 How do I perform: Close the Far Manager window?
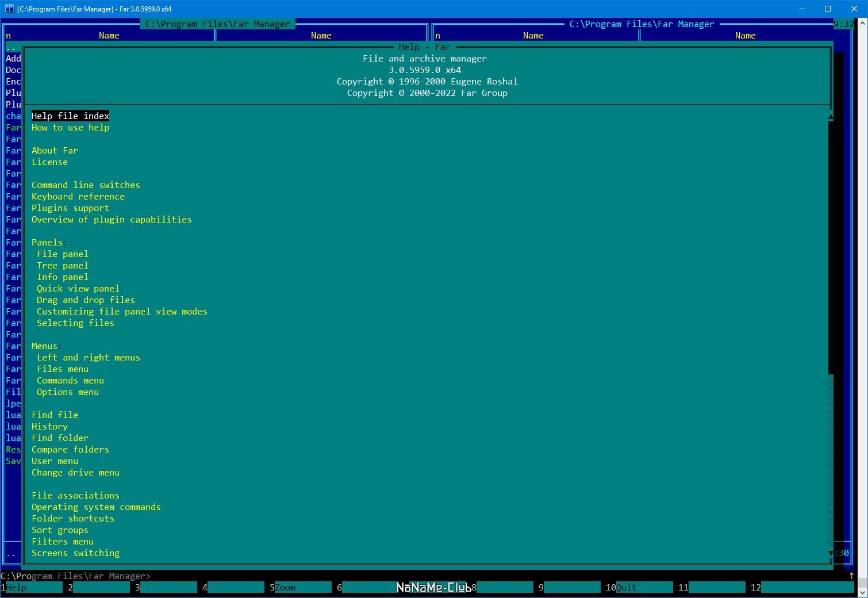(x=854, y=9)
